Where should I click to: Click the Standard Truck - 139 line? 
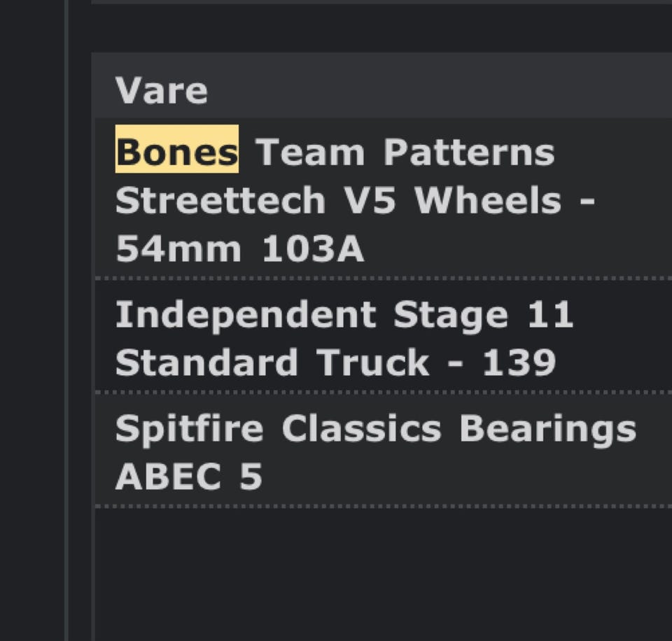coord(335,362)
